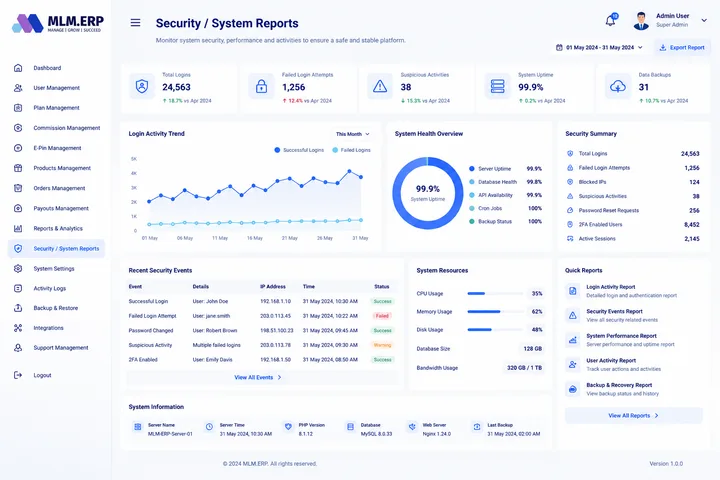Click the PHP Version shield icon
Screen dimensions: 720x480
pos(288,427)
